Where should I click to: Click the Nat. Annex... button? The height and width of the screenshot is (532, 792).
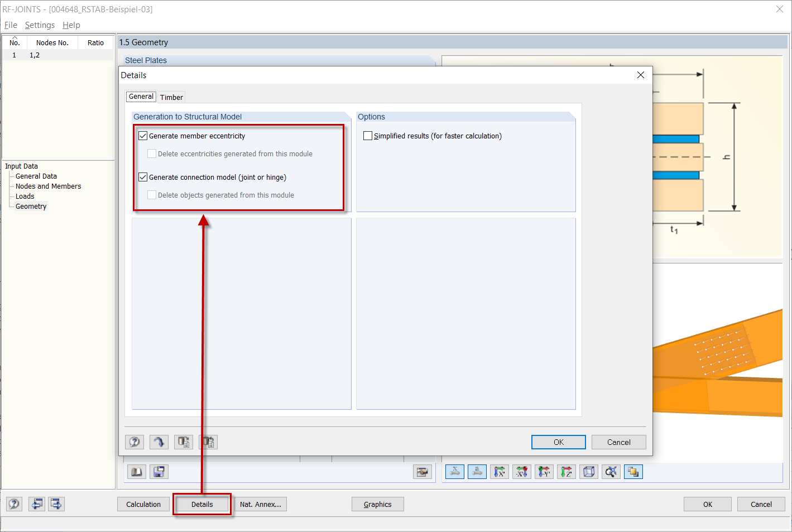[261, 504]
